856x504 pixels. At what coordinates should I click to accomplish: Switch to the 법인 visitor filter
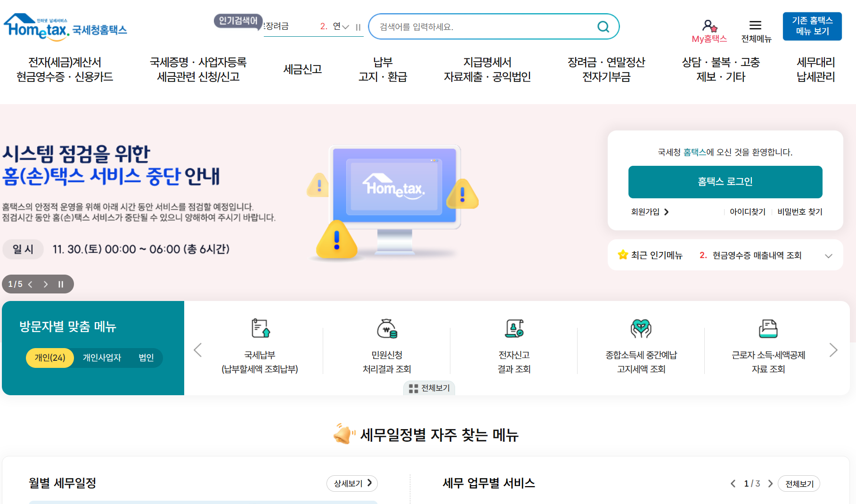point(147,358)
